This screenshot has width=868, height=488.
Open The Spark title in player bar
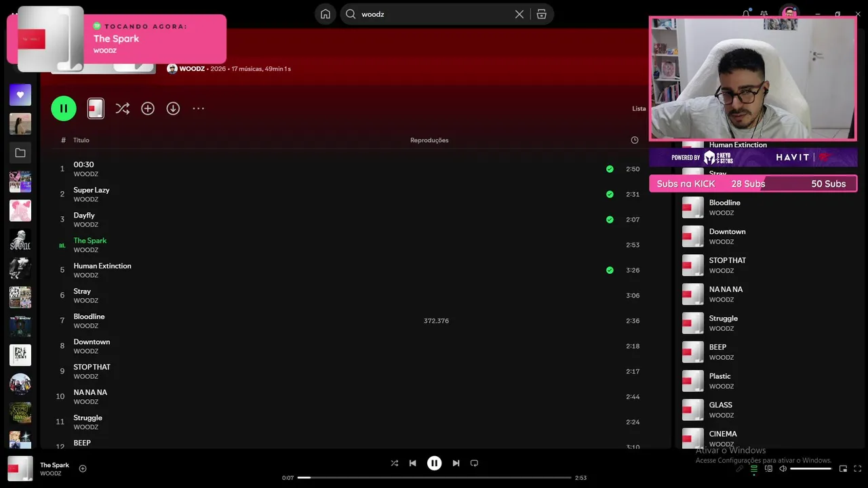54,465
